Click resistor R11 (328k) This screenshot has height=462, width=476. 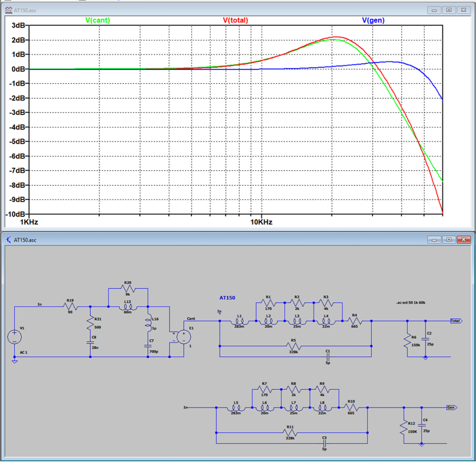click(290, 433)
